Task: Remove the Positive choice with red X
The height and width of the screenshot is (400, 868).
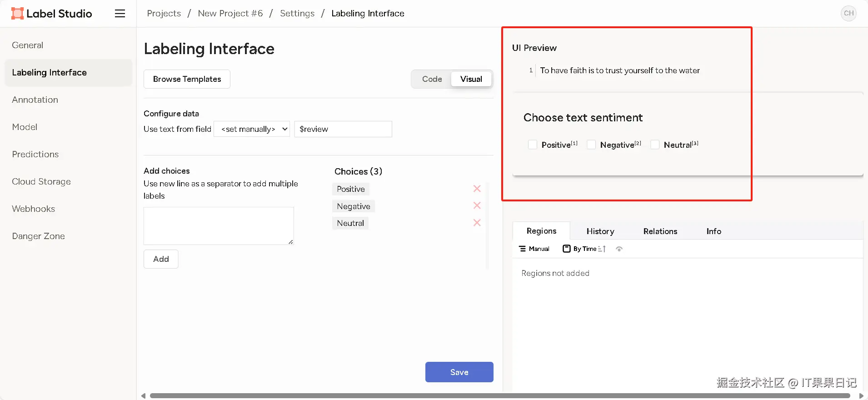Action: pos(477,189)
